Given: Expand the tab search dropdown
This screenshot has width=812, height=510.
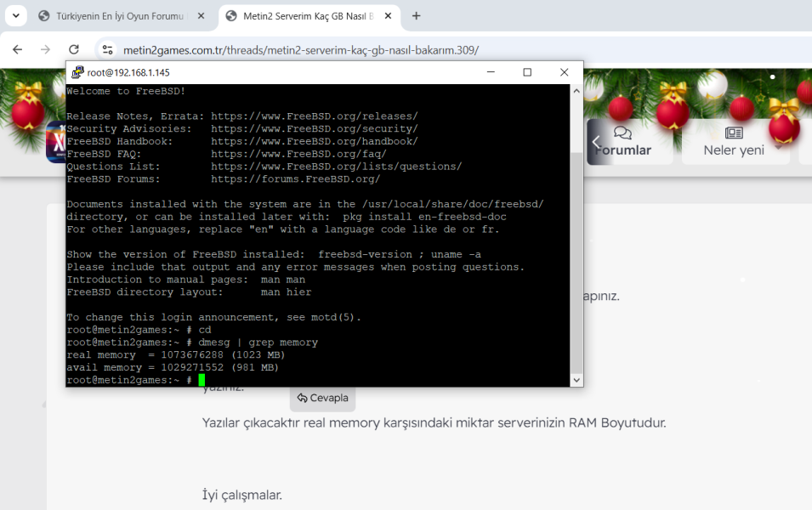Looking at the screenshot, I should 15,16.
